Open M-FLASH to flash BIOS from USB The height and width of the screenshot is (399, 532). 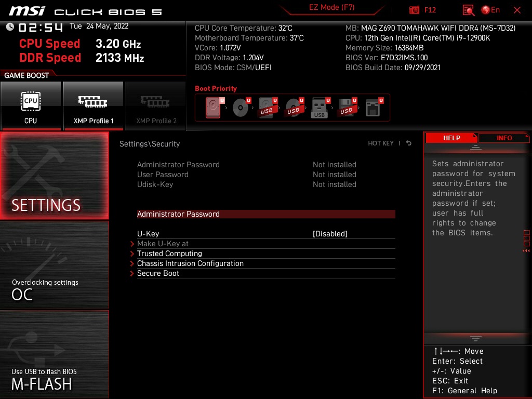click(55, 354)
